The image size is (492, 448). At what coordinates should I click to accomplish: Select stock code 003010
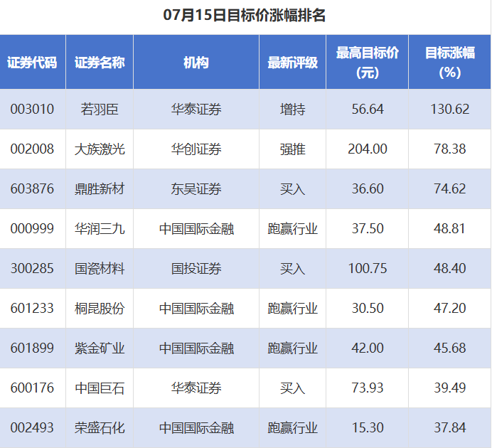(32, 110)
